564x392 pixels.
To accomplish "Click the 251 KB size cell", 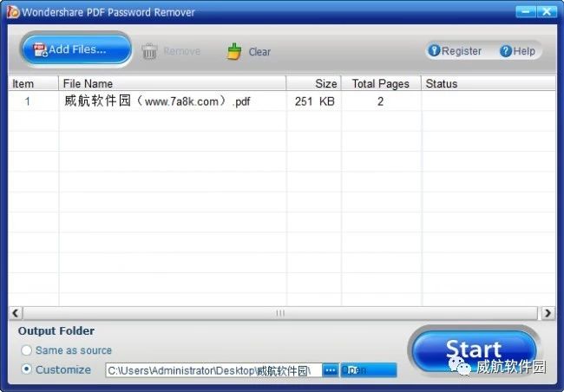I will click(315, 101).
